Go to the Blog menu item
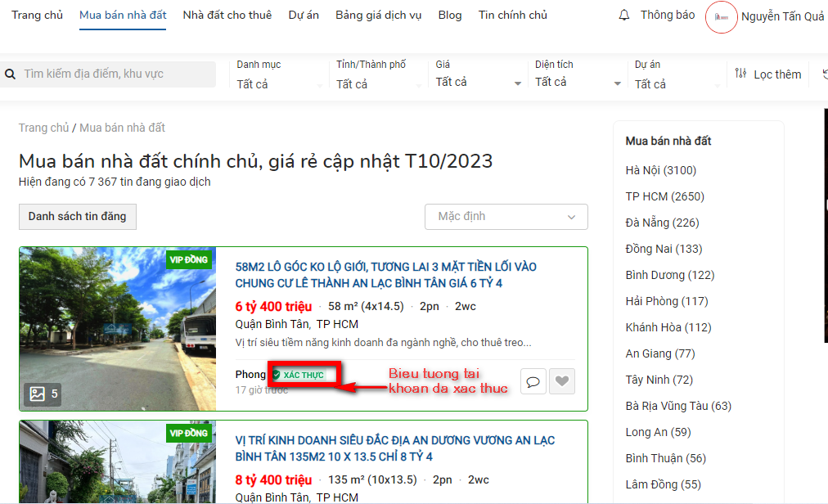 [450, 16]
